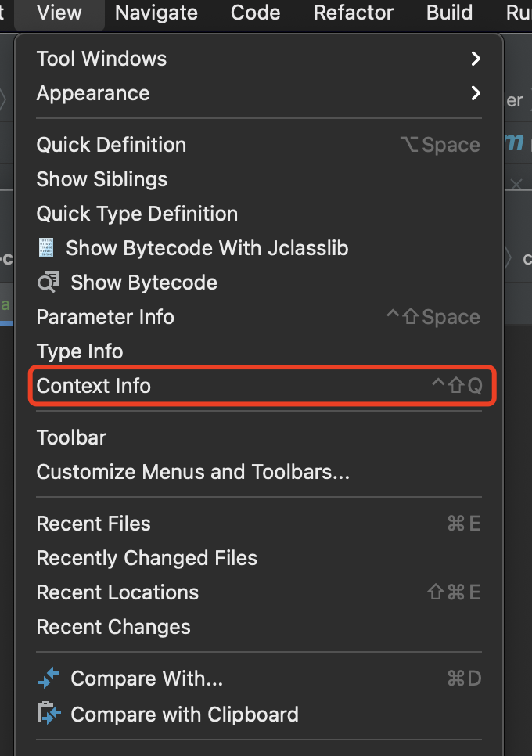532x756 pixels.
Task: Open the Navigate menu
Action: [x=156, y=13]
